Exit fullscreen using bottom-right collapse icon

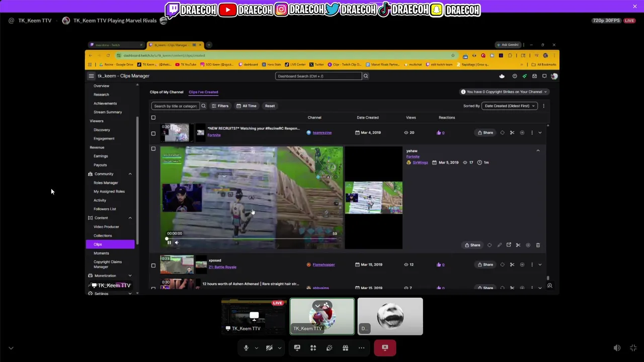[633, 348]
